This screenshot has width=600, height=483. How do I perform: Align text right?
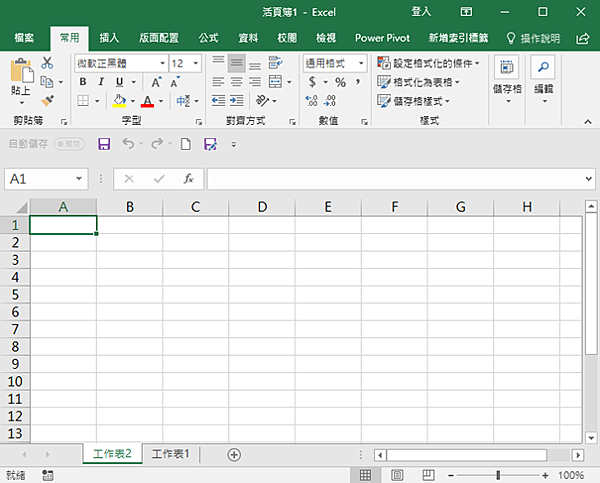(x=255, y=82)
